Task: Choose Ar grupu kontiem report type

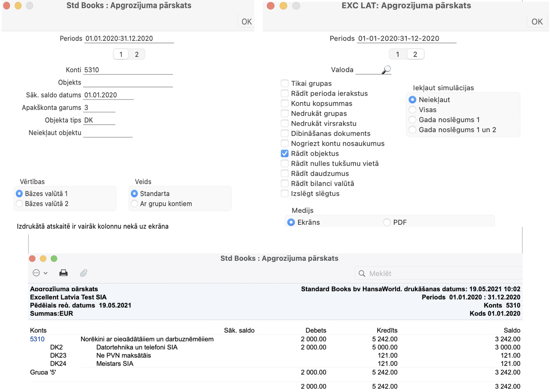Action: click(x=134, y=204)
